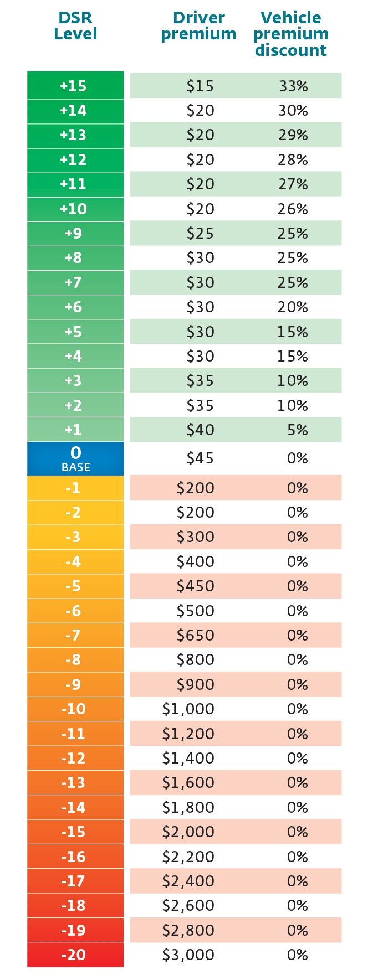Select the $15 driver premium value
The height and width of the screenshot is (980, 388).
(x=200, y=86)
